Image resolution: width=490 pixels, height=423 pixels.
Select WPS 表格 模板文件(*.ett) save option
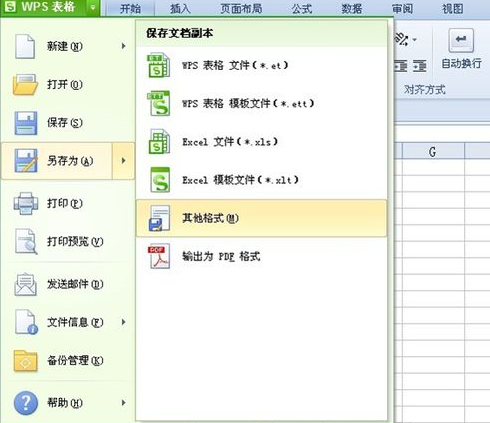pyautogui.click(x=262, y=104)
